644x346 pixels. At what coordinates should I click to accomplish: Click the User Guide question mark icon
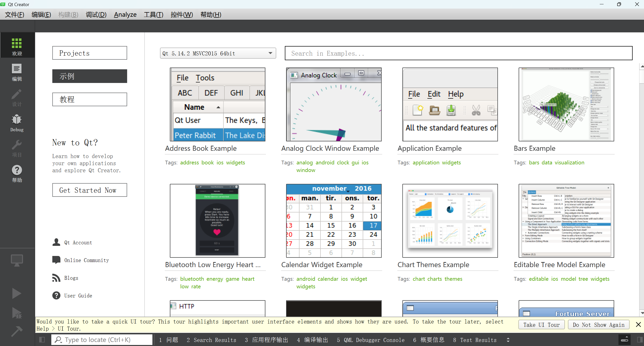click(x=56, y=295)
